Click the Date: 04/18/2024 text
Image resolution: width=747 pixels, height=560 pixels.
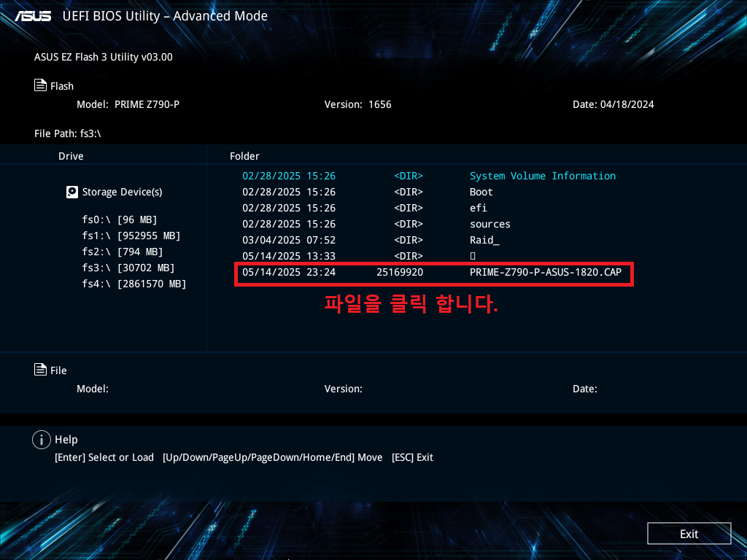613,104
